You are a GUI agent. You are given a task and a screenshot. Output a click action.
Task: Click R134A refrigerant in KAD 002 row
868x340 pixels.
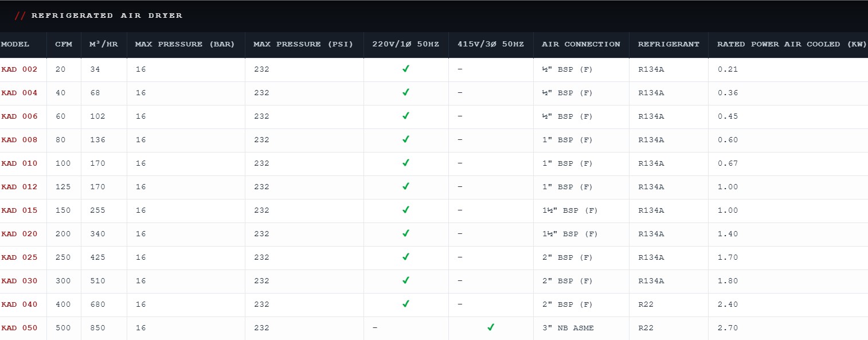point(651,69)
